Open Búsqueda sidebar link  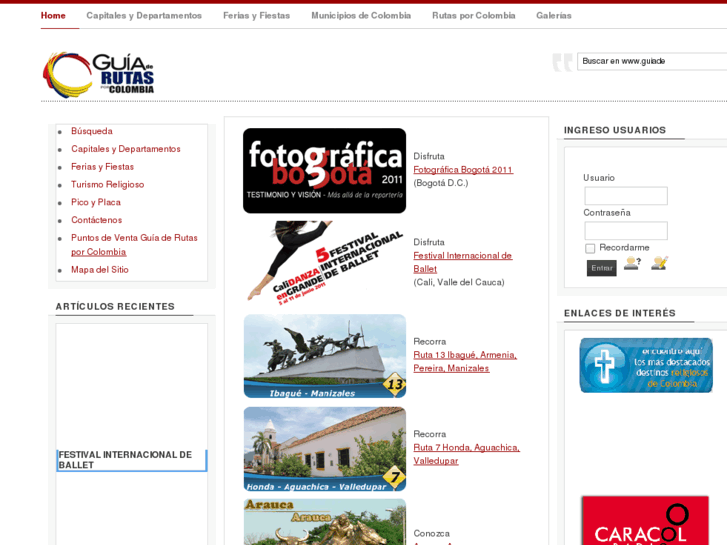pyautogui.click(x=92, y=131)
